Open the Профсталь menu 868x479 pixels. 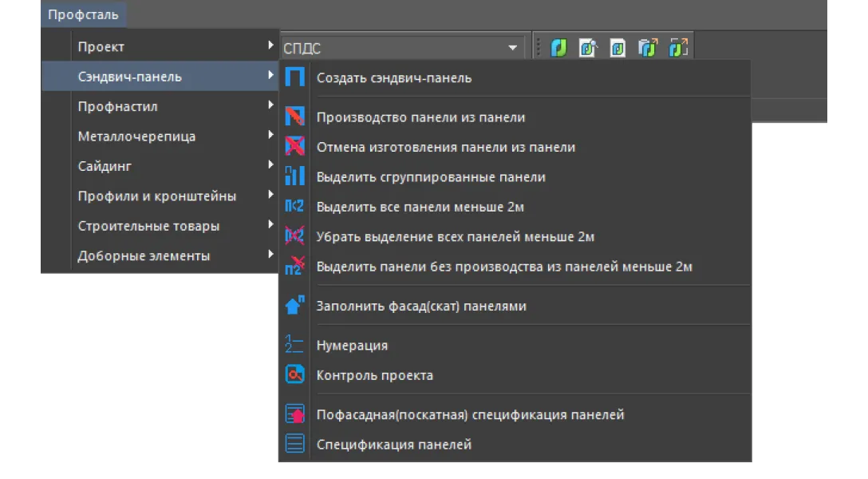click(82, 14)
